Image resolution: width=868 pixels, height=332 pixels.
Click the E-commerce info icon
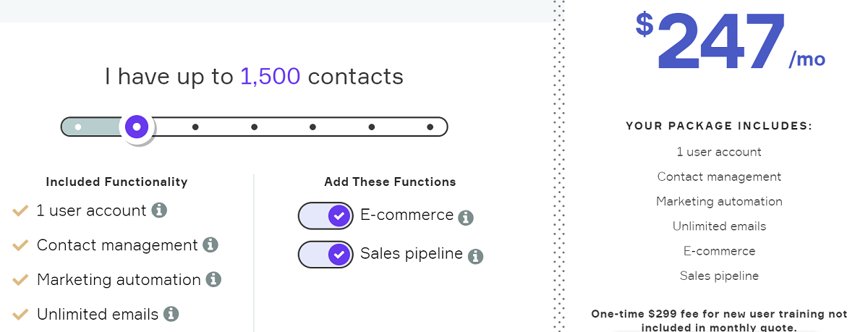pyautogui.click(x=466, y=218)
